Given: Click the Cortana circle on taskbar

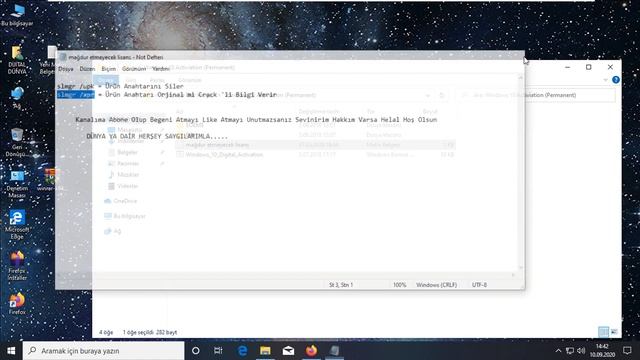Looking at the screenshot, I should [196, 351].
